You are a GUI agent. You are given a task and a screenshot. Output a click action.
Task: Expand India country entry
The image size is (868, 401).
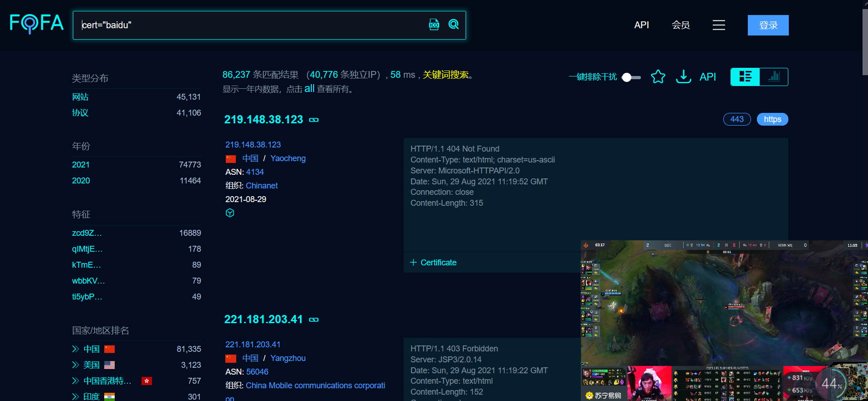76,396
